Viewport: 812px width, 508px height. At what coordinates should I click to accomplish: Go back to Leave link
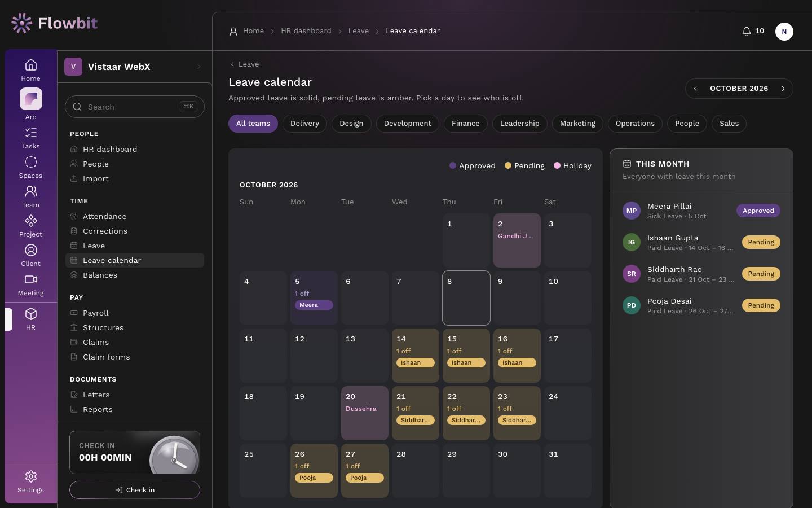245,64
